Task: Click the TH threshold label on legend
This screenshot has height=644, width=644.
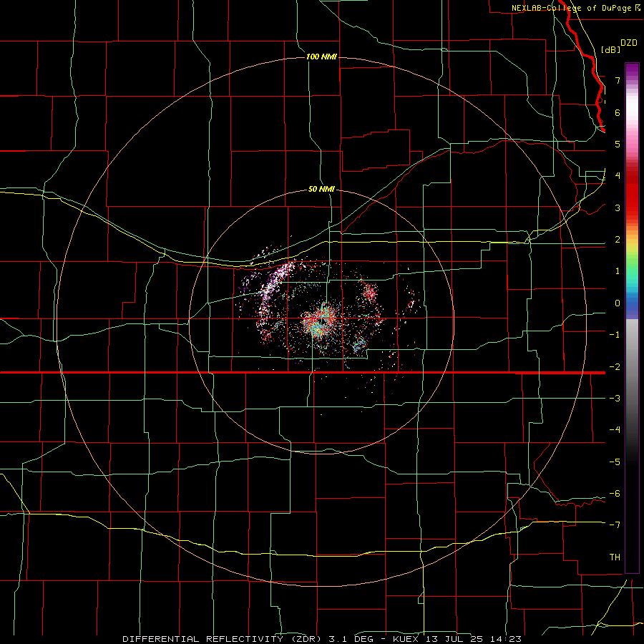Action: 615,557
